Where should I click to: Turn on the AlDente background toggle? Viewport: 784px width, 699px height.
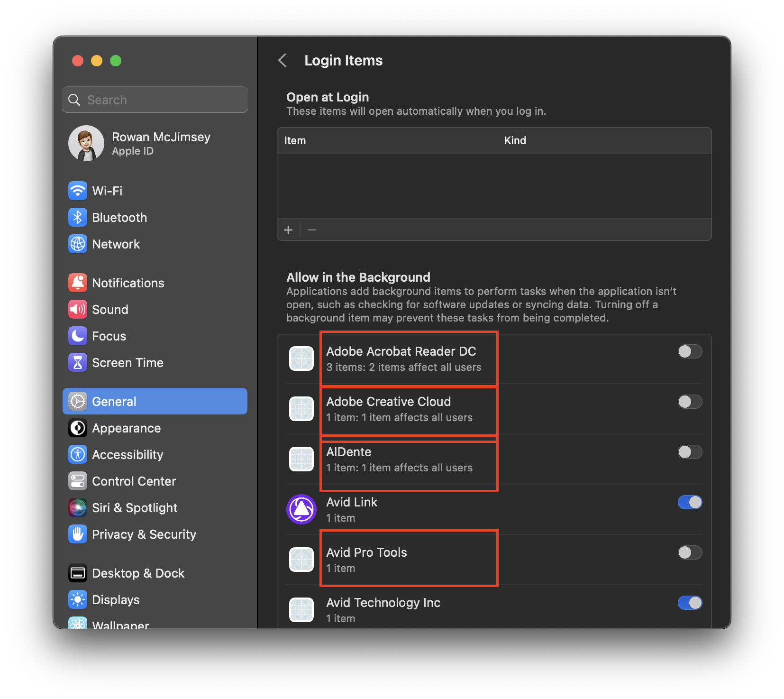(x=690, y=452)
